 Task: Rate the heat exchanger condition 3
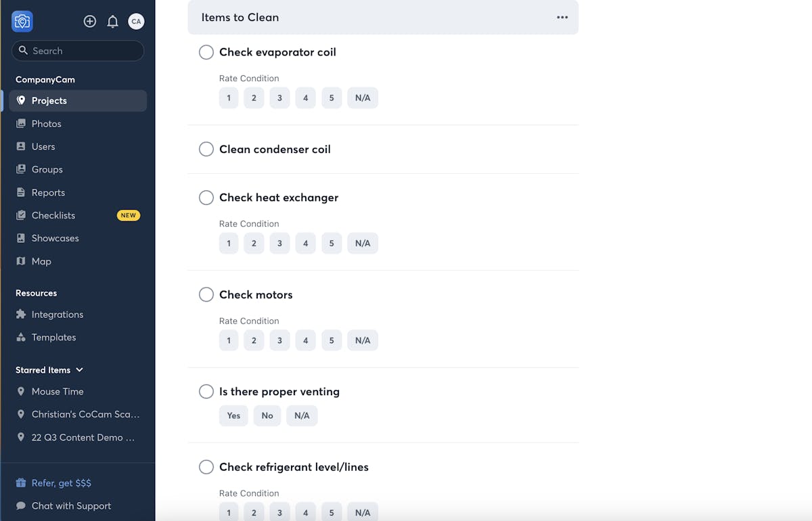click(x=279, y=243)
